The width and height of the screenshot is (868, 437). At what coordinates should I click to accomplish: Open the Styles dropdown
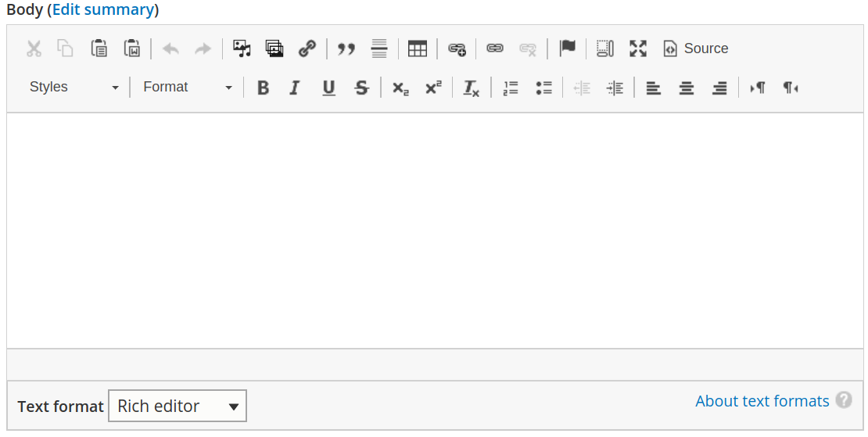click(74, 88)
